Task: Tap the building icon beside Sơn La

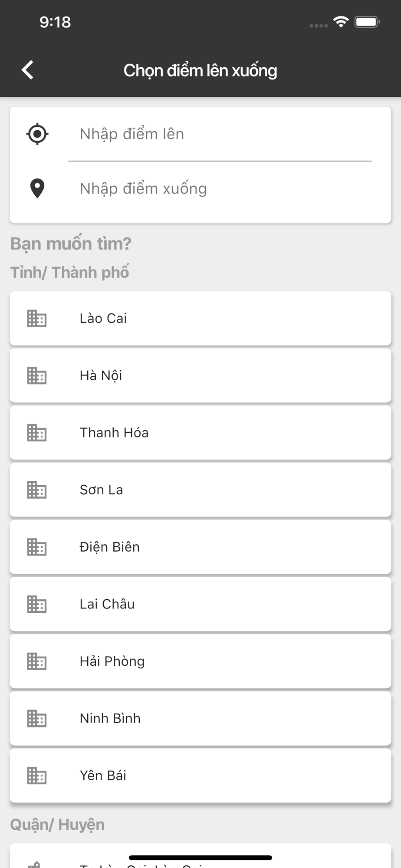Action: tap(37, 490)
